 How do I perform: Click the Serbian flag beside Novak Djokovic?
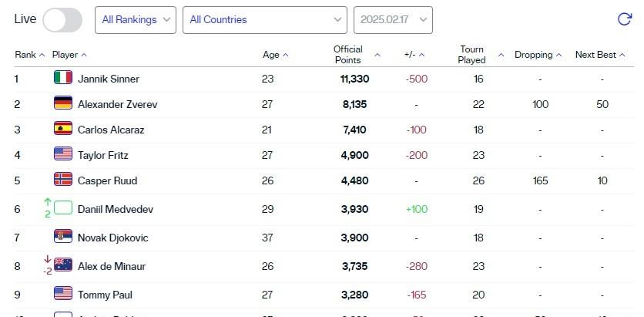point(63,238)
